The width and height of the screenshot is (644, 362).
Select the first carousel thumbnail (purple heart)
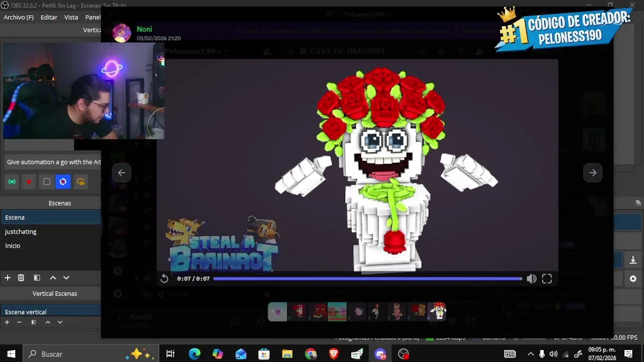click(x=277, y=312)
